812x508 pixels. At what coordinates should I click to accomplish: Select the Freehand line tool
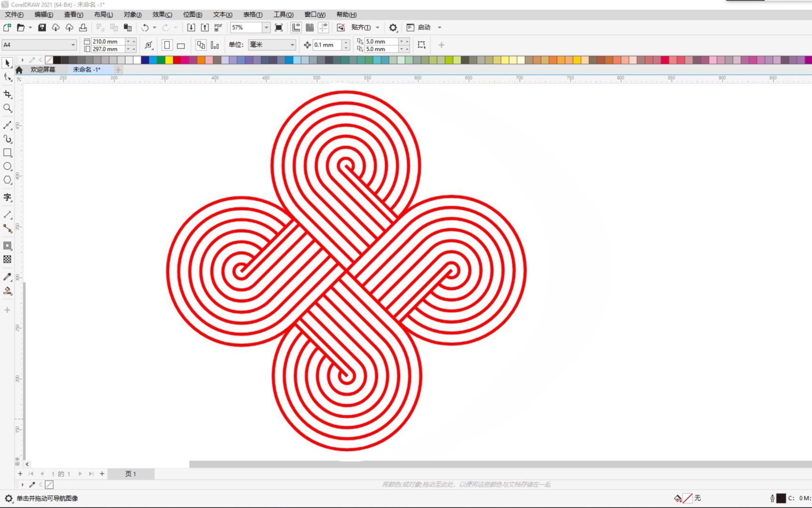click(7, 125)
